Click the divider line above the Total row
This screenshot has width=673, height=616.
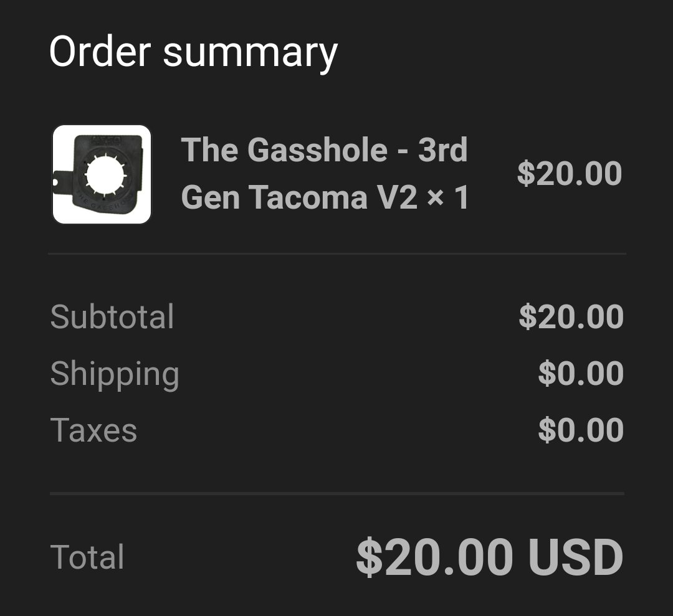click(x=337, y=494)
